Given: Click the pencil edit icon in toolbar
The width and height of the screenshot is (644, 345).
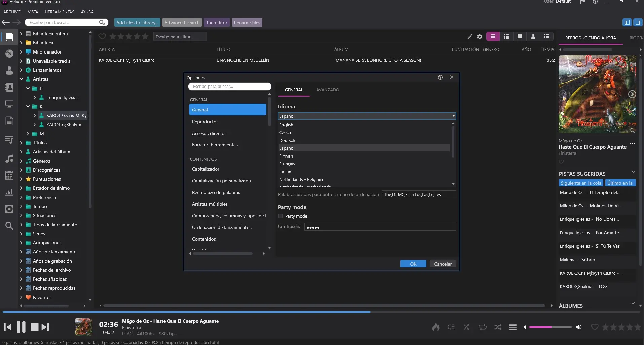Looking at the screenshot, I should (x=470, y=36).
